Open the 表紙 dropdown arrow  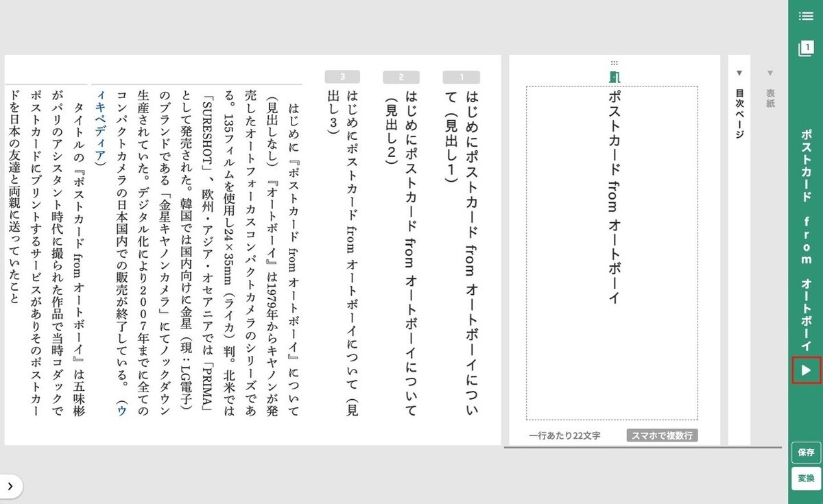coord(770,73)
